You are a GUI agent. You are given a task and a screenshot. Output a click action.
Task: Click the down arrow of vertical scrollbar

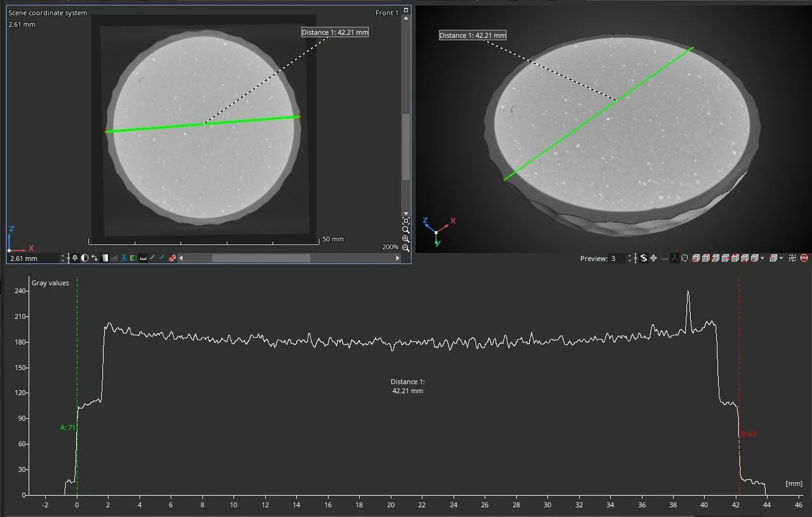406,214
